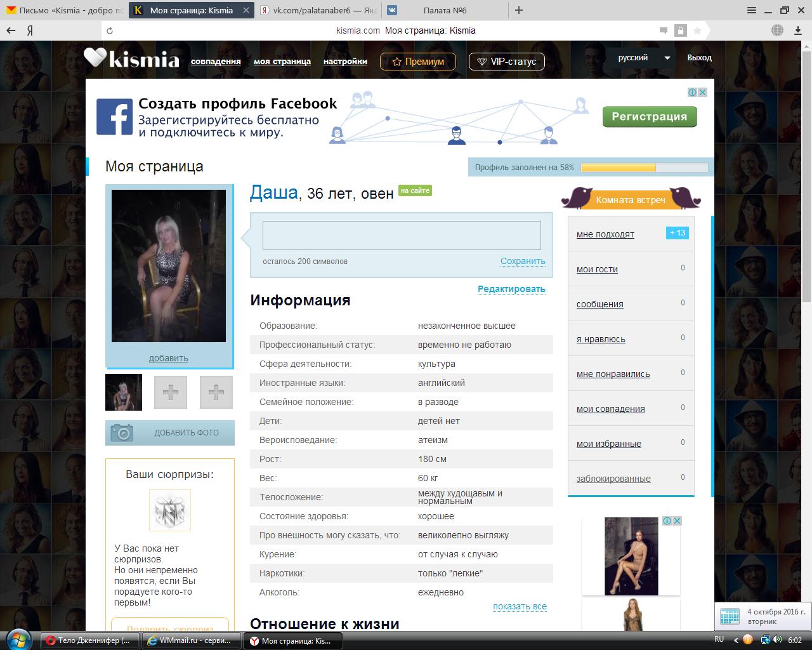The height and width of the screenshot is (650, 812).
Task: Switch to Палата №6 tab
Action: pyautogui.click(x=444, y=10)
